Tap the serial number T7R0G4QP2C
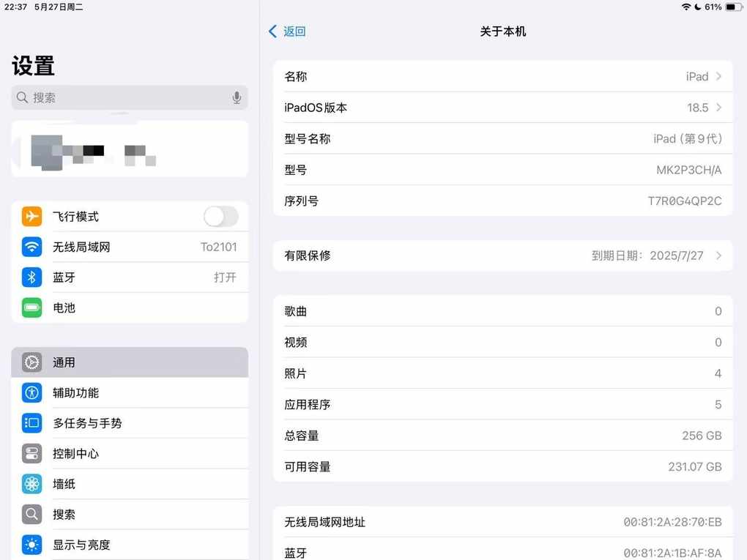This screenshot has height=560, width=747. click(x=685, y=201)
